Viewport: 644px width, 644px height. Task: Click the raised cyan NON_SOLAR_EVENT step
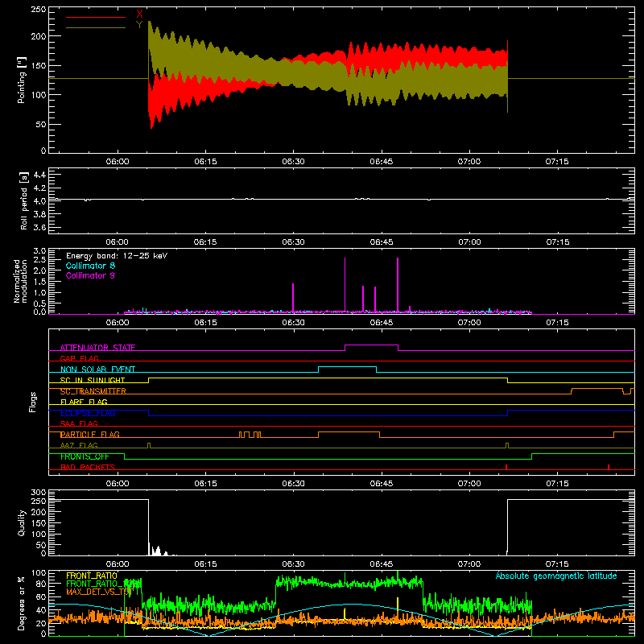pyautogui.click(x=348, y=367)
